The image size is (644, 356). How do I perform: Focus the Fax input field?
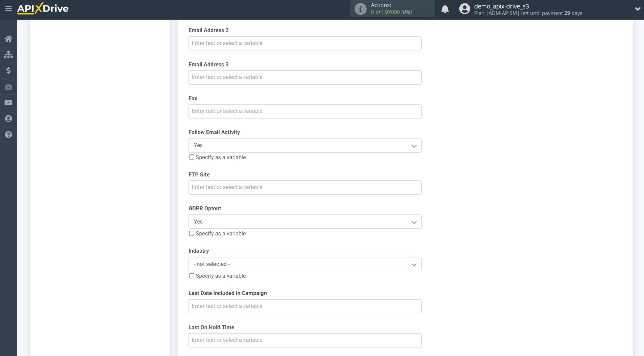[x=305, y=111]
